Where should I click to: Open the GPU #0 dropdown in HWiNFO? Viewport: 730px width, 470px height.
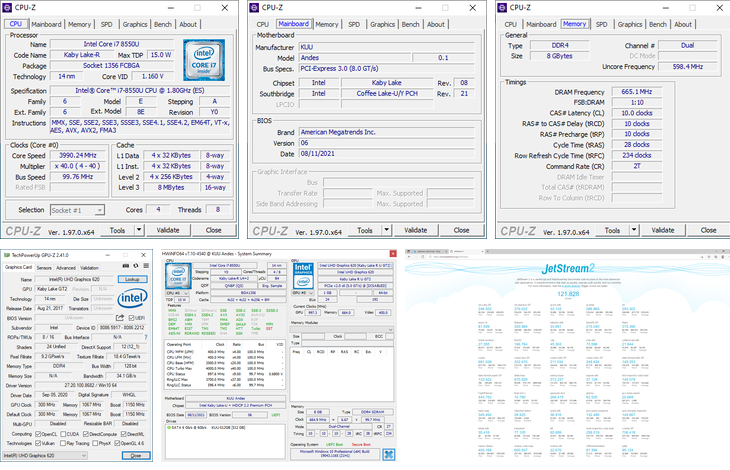(303, 293)
